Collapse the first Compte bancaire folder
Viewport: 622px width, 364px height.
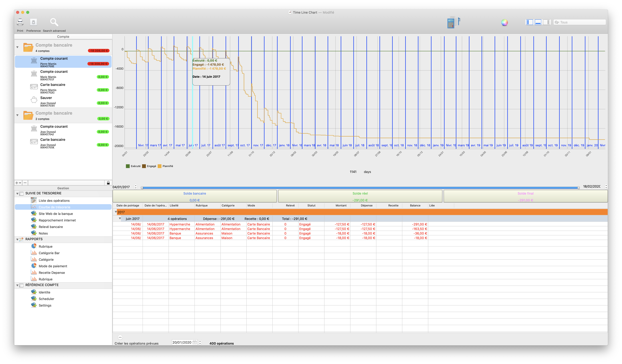(17, 47)
